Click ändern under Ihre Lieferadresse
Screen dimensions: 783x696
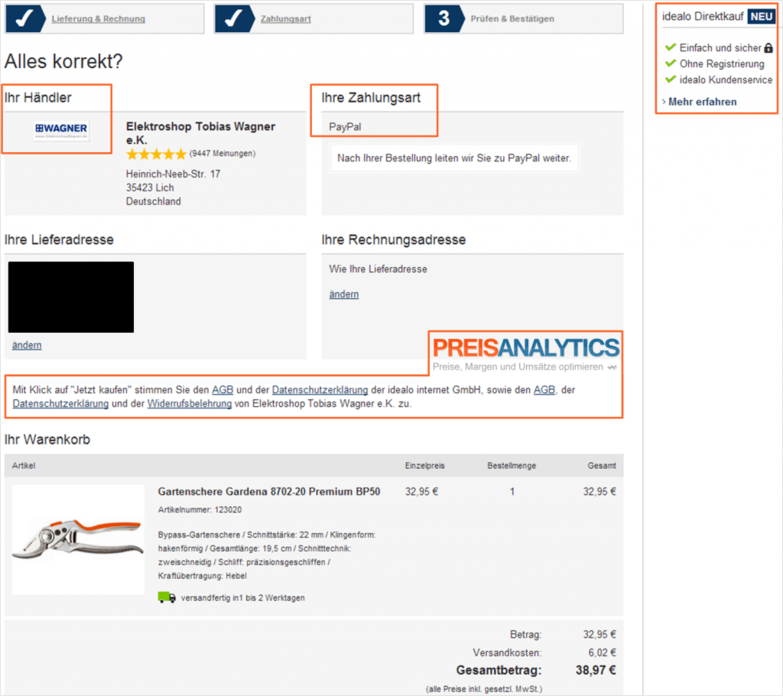27,345
